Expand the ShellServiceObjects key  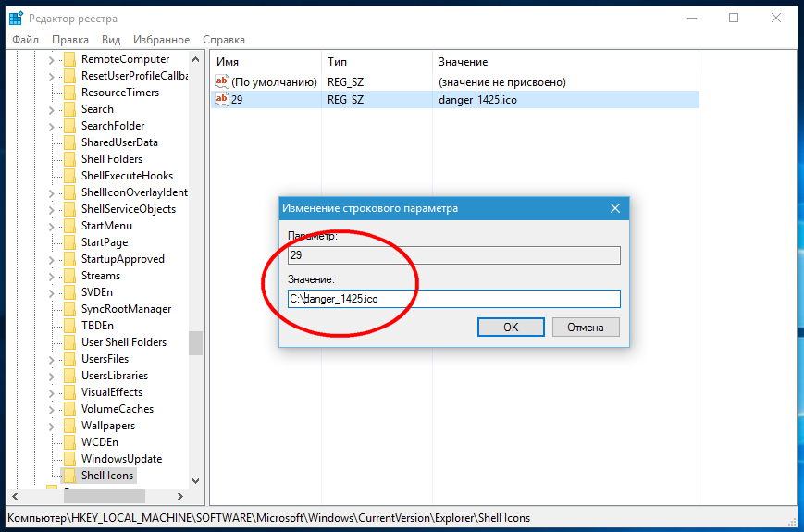coord(51,210)
